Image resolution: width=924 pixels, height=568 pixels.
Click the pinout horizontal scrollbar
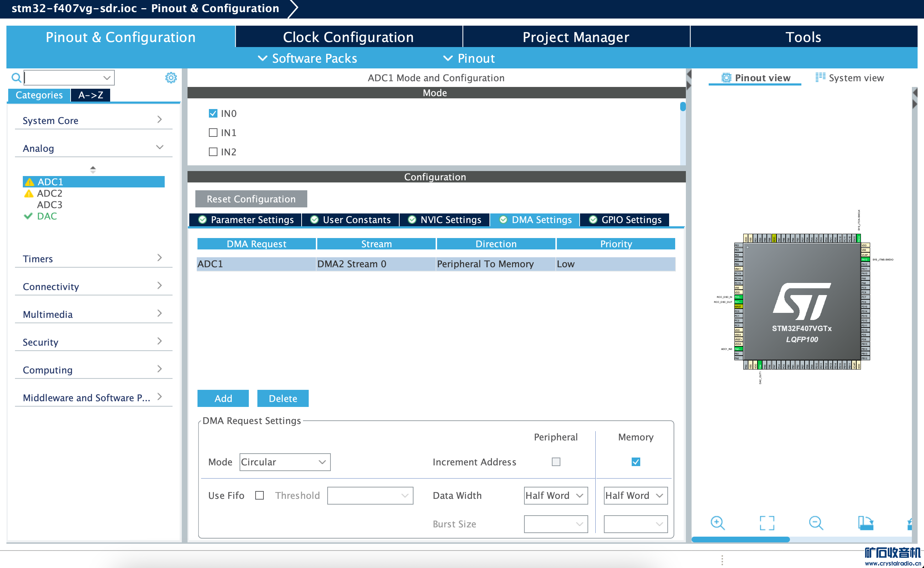point(740,539)
